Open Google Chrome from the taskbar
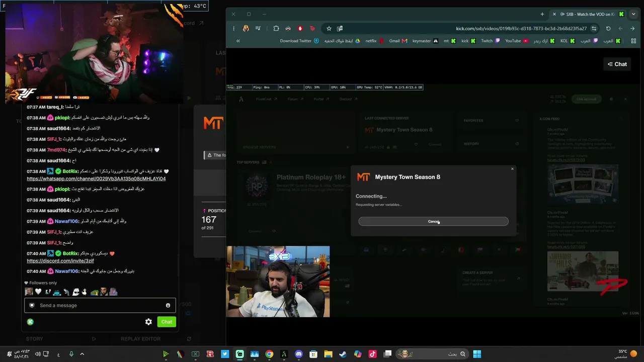644x362 pixels. point(269,354)
